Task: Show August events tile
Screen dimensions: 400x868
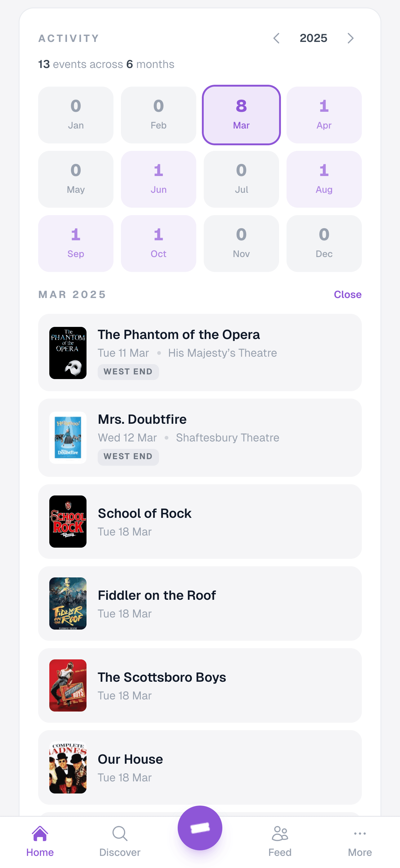Action: click(324, 179)
